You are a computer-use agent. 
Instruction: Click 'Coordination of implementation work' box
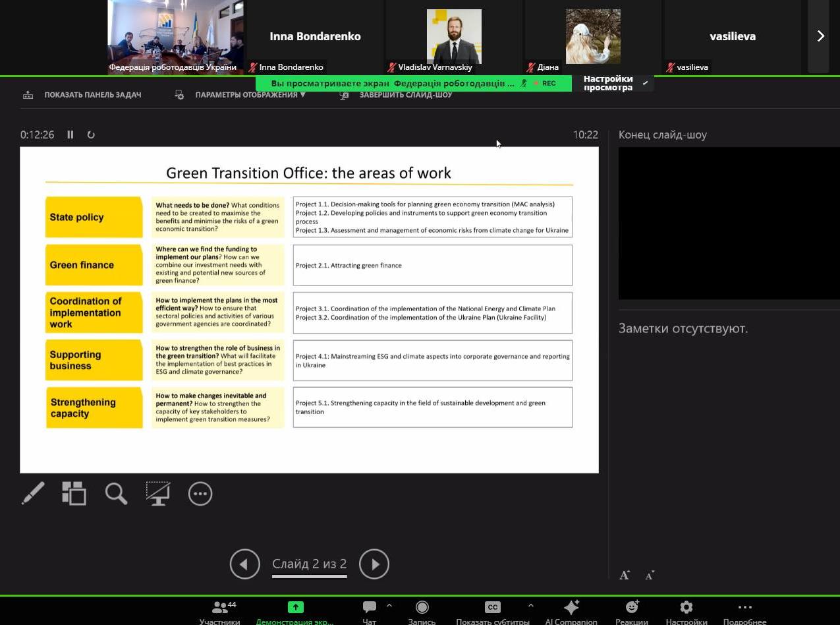[94, 312]
